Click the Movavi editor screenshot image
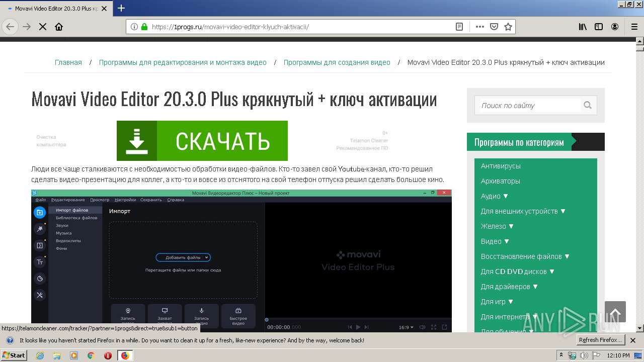The height and width of the screenshot is (362, 644). point(242,260)
